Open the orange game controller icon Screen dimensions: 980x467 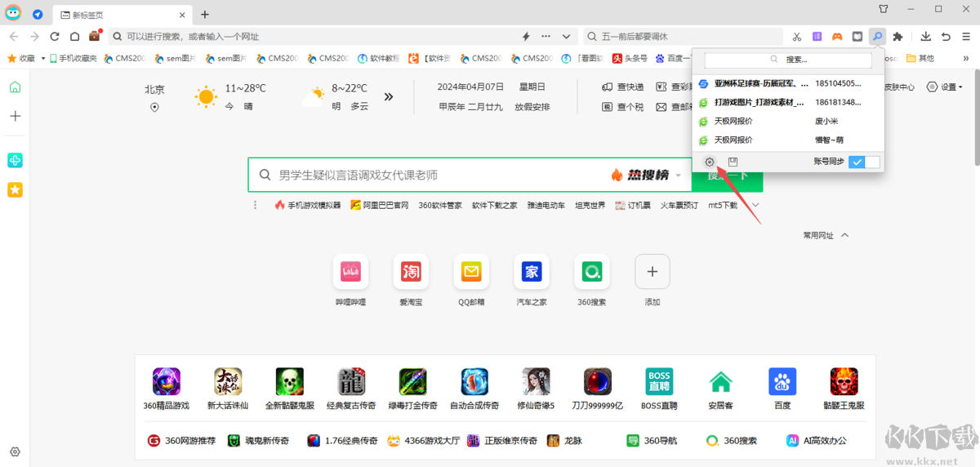click(837, 36)
